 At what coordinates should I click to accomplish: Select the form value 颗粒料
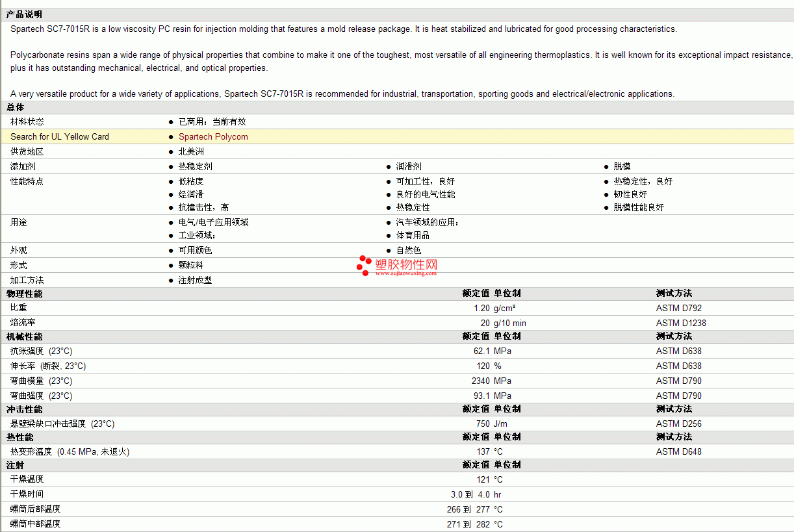click(191, 265)
